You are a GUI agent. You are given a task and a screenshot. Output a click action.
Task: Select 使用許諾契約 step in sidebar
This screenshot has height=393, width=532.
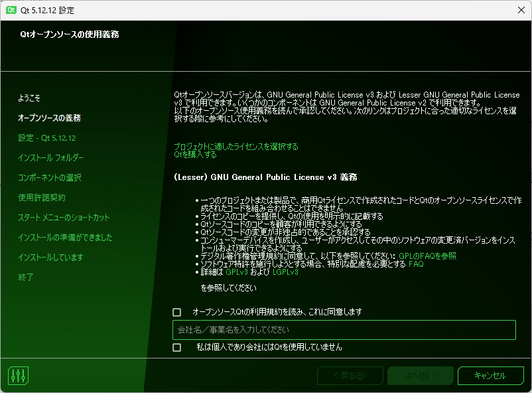(42, 197)
